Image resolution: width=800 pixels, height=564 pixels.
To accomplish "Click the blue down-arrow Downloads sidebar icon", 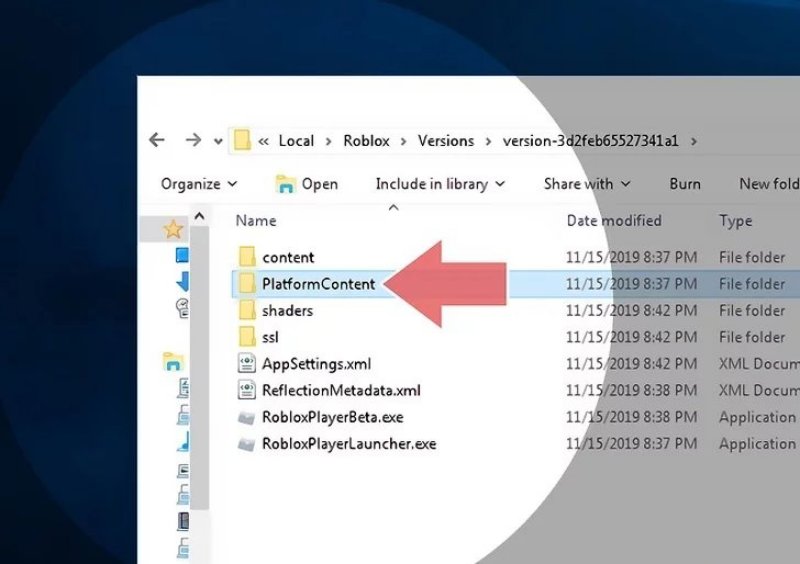I will pyautogui.click(x=182, y=282).
